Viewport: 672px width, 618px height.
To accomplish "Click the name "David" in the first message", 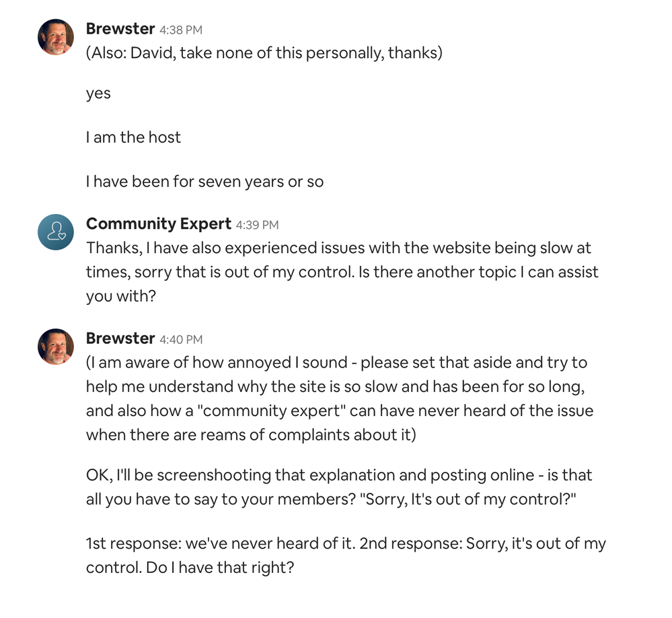I will pos(151,53).
